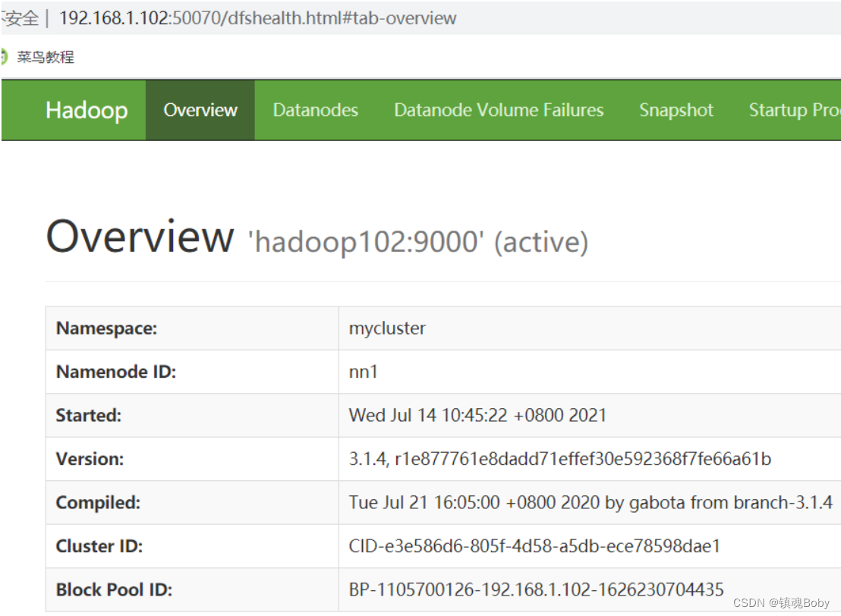This screenshot has width=841, height=616.
Task: Click the Version: label
Action: click(x=90, y=459)
